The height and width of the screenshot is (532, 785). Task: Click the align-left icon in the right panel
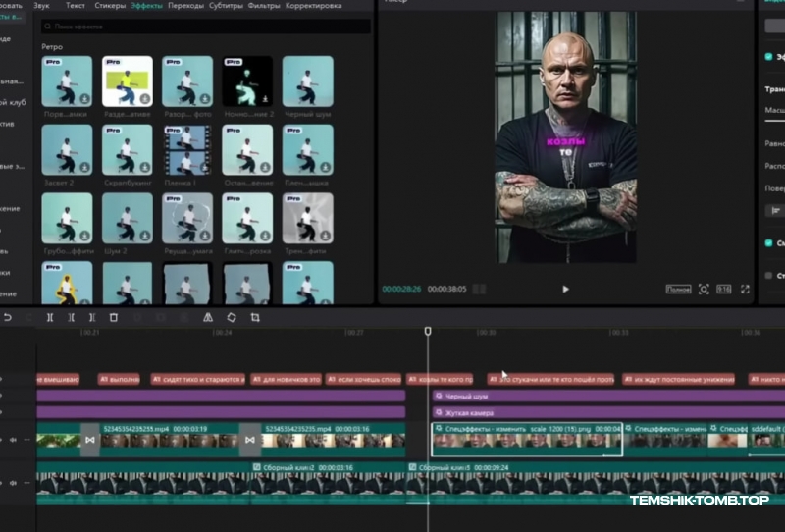click(775, 210)
